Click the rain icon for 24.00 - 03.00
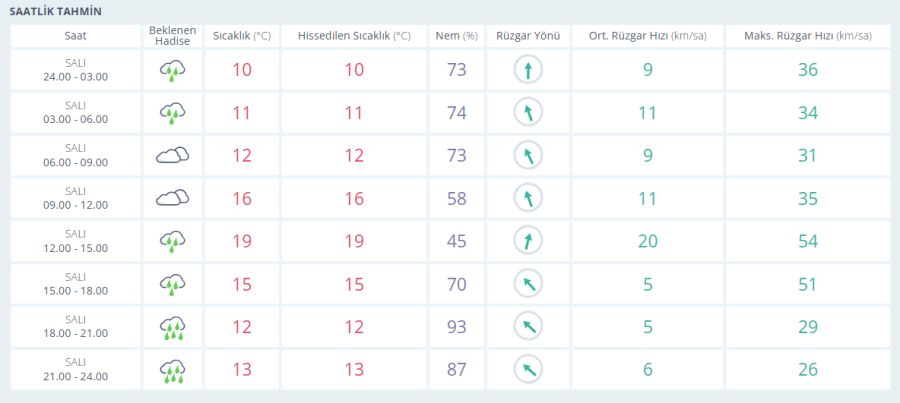Image resolution: width=900 pixels, height=403 pixels. [172, 70]
